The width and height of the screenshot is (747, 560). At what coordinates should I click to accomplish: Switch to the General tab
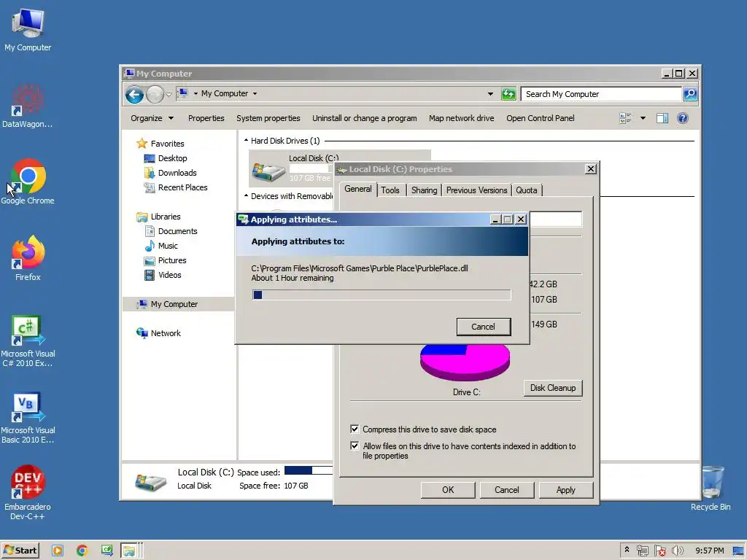point(357,189)
